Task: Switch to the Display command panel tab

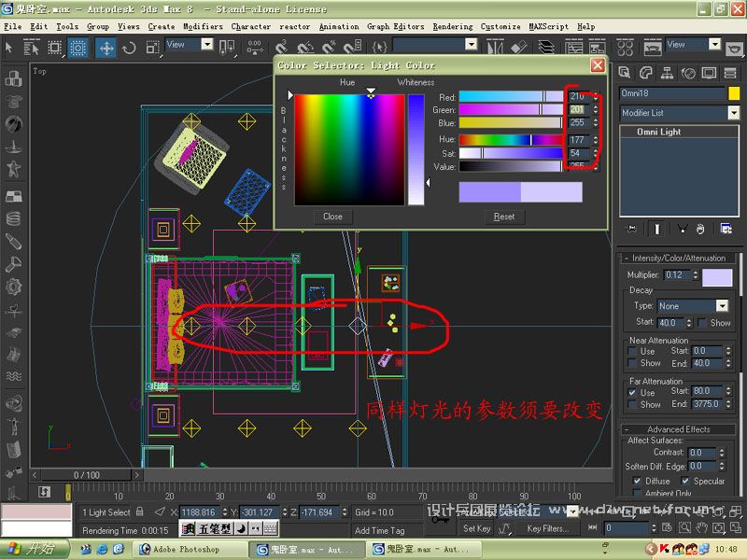Action: click(710, 74)
